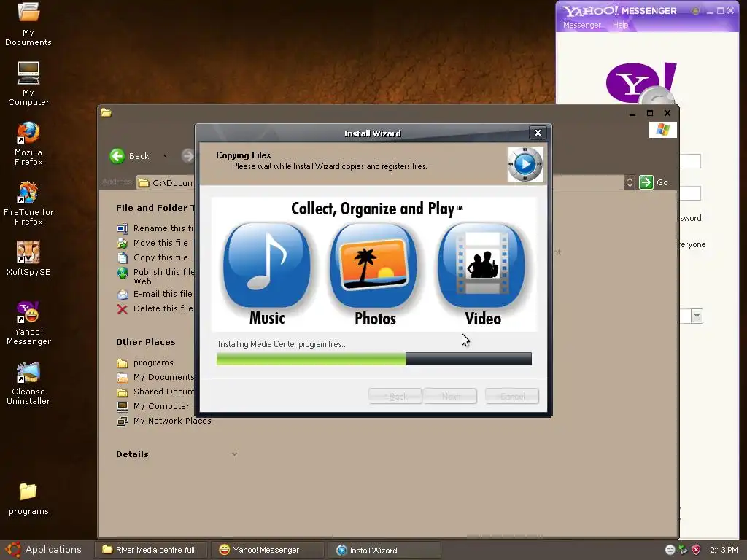Expand the Details section chevron
The height and width of the screenshot is (560, 747).
pos(234,454)
